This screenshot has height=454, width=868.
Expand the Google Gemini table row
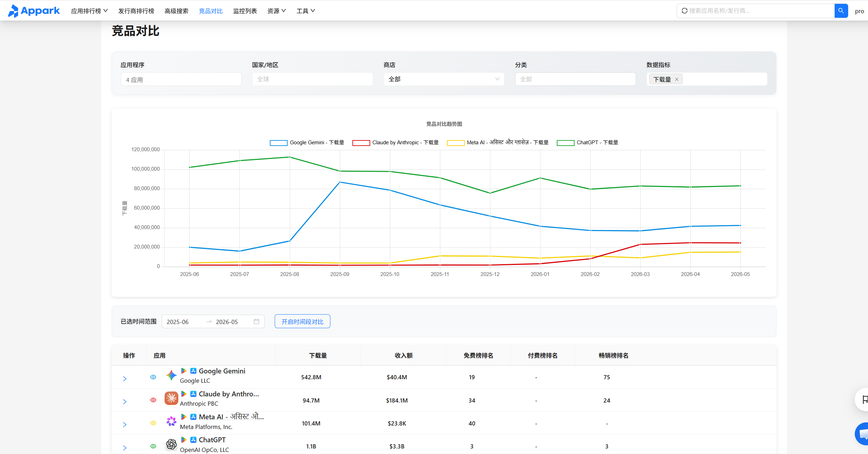pyautogui.click(x=124, y=379)
